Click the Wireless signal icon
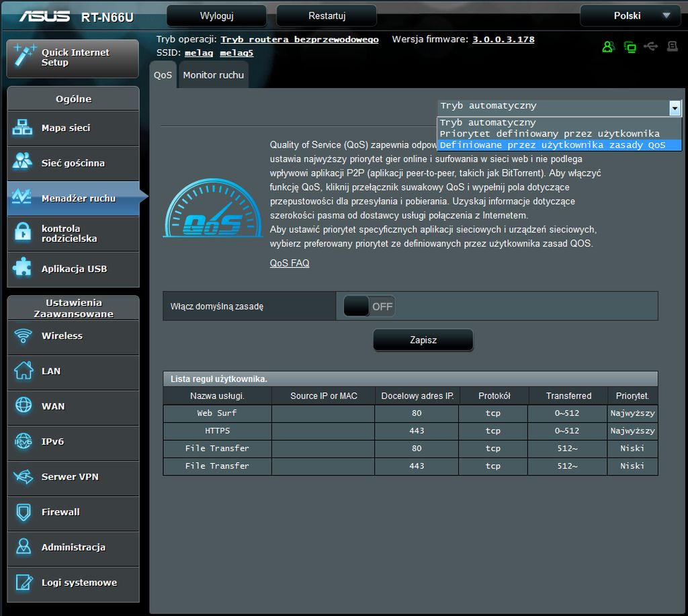 tap(23, 336)
